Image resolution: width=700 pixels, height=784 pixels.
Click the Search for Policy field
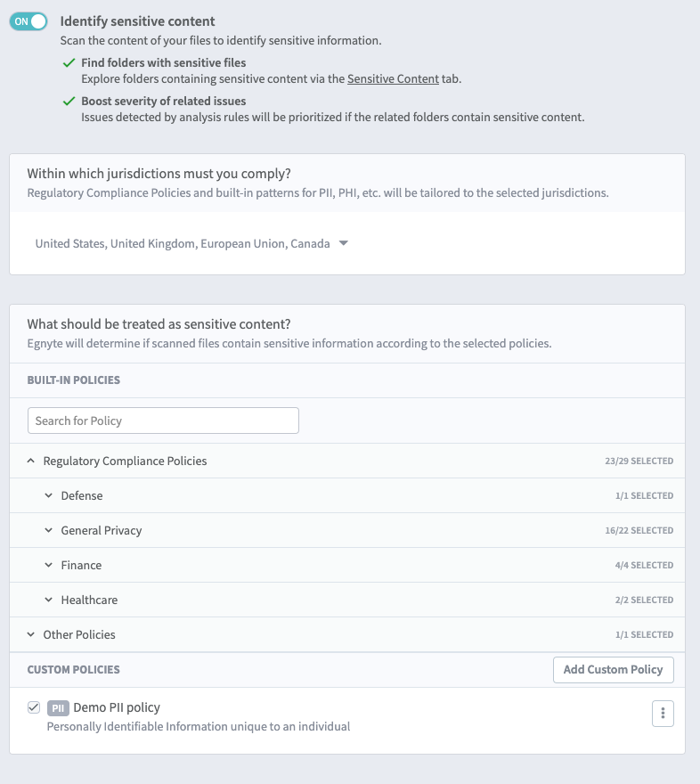coord(163,421)
